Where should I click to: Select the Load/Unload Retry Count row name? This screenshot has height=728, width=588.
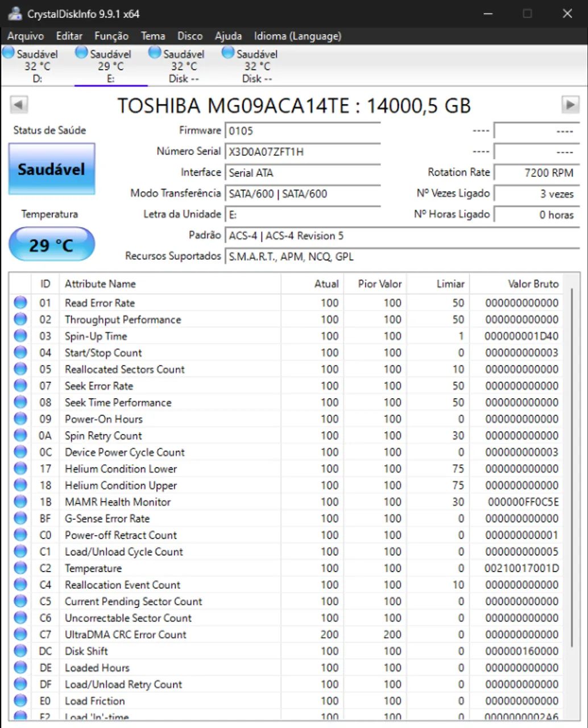123,684
